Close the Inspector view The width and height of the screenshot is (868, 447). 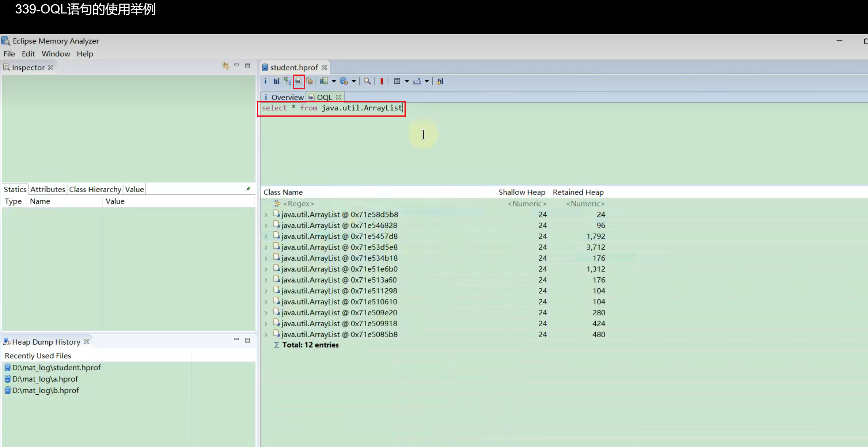(51, 67)
